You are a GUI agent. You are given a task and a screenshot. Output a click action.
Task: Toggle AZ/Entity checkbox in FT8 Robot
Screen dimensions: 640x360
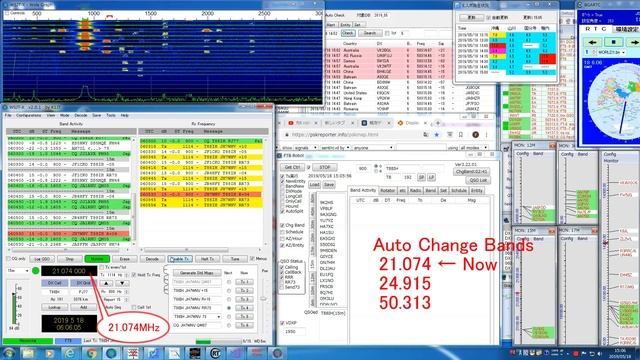[282, 245]
